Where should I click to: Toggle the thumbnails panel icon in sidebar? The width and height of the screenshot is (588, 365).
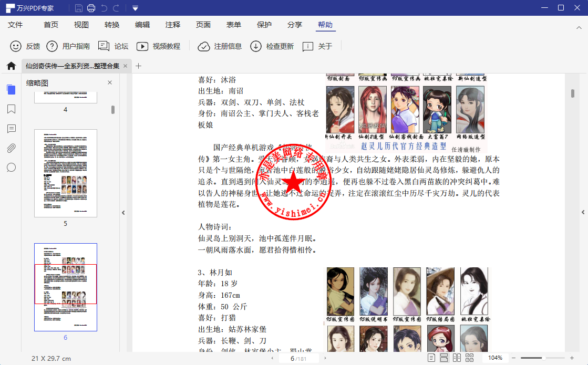tap(11, 90)
